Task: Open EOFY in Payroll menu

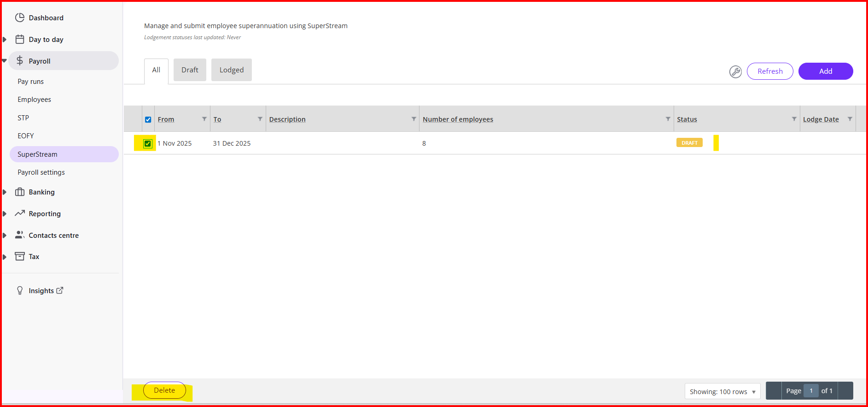Action: pyautogui.click(x=26, y=136)
